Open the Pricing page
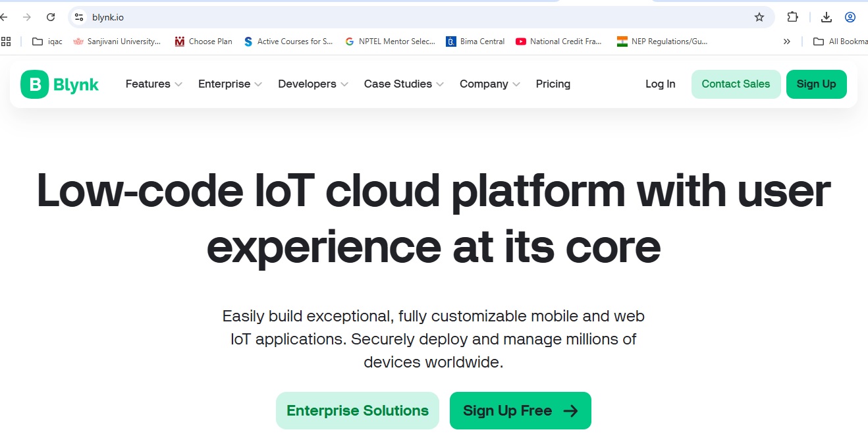Image resolution: width=868 pixels, height=436 pixels. coord(553,84)
